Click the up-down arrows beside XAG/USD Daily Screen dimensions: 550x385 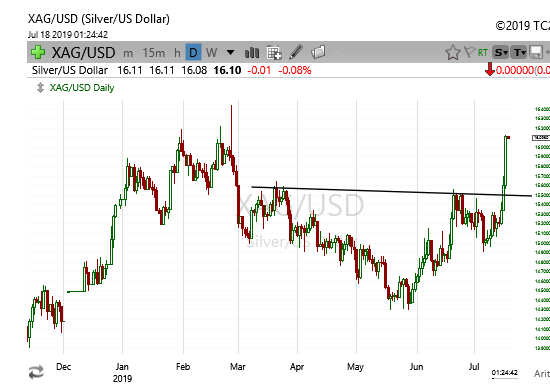click(x=40, y=88)
